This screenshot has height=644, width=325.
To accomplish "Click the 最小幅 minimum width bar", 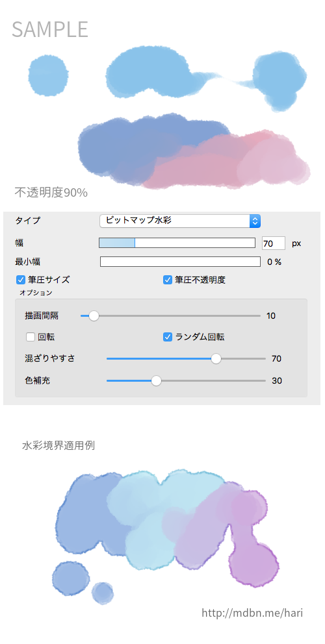I will click(x=180, y=262).
